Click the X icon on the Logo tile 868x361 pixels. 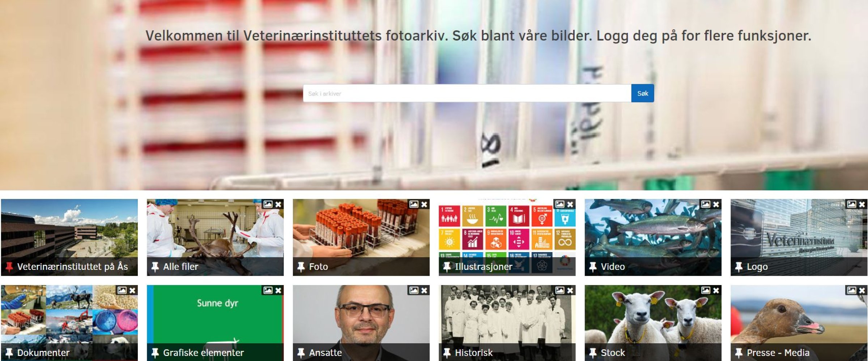coord(862,204)
